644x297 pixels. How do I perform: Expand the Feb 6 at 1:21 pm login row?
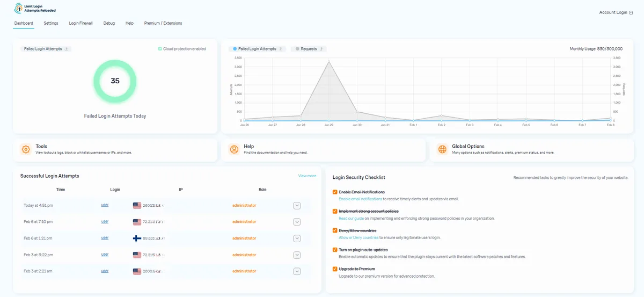[297, 238]
